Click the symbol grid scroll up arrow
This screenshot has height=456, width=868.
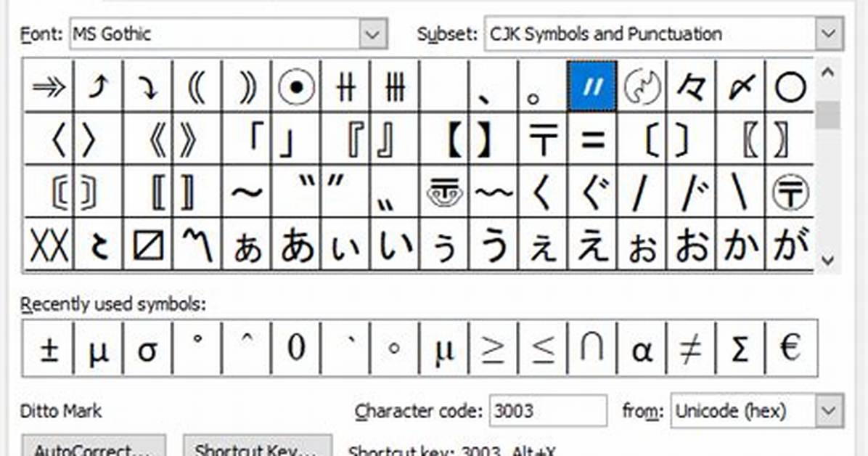click(x=827, y=73)
